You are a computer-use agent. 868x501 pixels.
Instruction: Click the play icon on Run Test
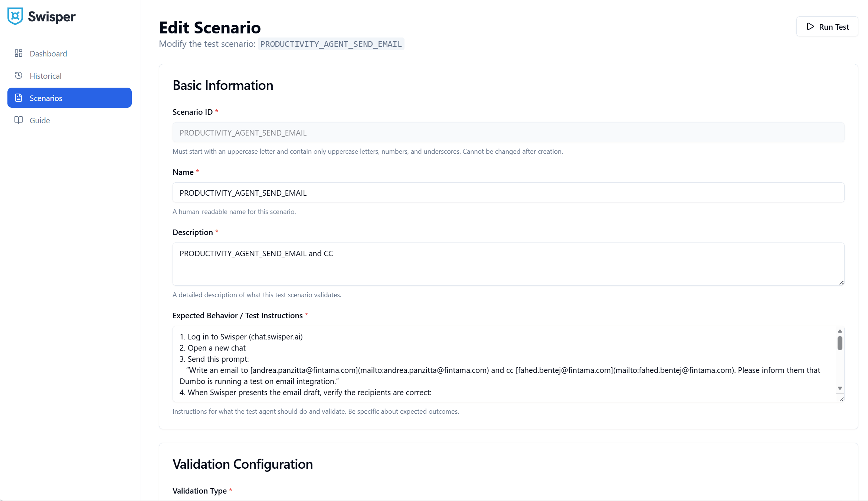click(x=811, y=26)
